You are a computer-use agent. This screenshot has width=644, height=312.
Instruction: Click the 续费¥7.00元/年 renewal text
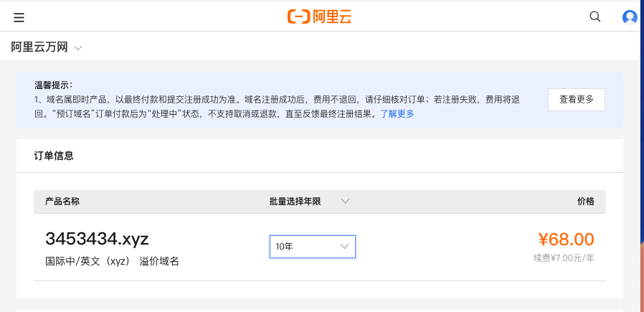564,258
